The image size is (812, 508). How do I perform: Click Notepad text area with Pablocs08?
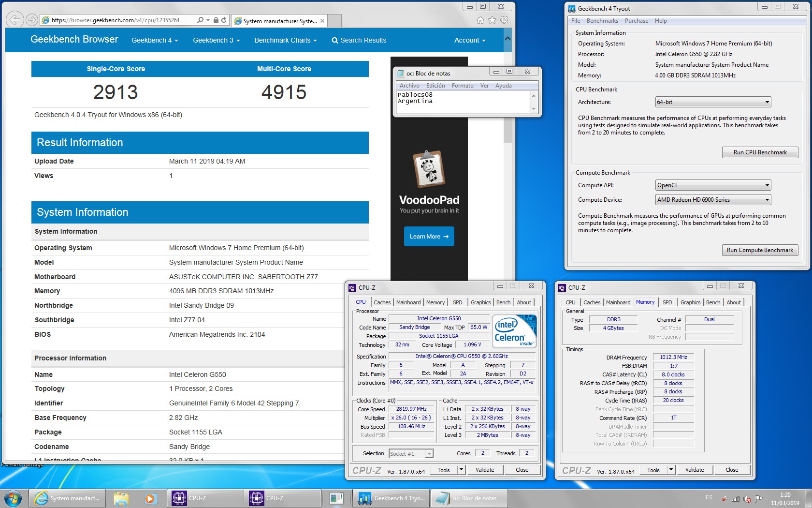tap(463, 102)
